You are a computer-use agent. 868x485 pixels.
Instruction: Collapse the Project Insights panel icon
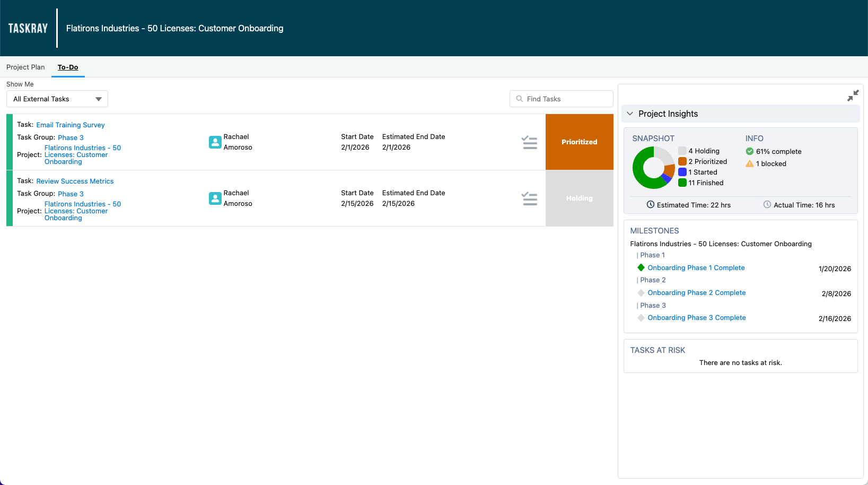coord(853,96)
